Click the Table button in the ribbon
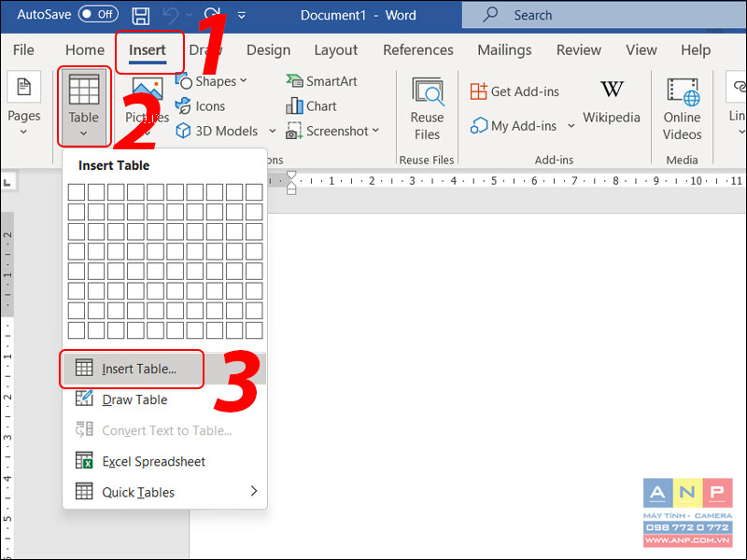 pos(84,105)
